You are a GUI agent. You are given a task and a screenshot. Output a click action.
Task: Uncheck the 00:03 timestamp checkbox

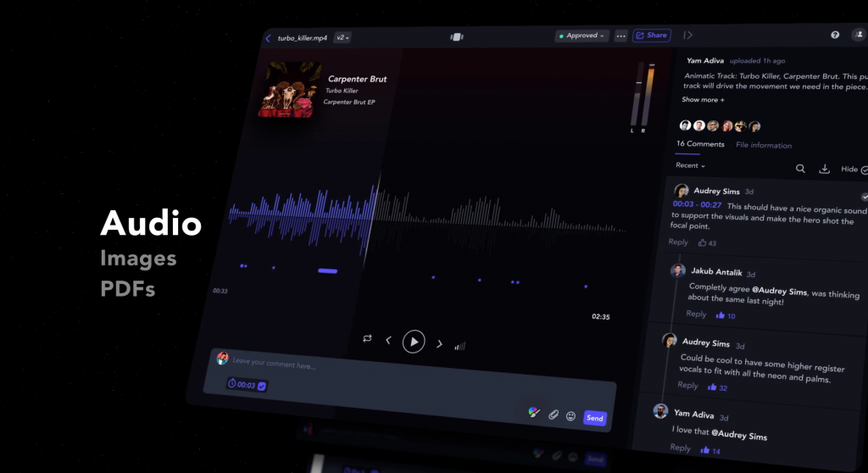tap(262, 386)
